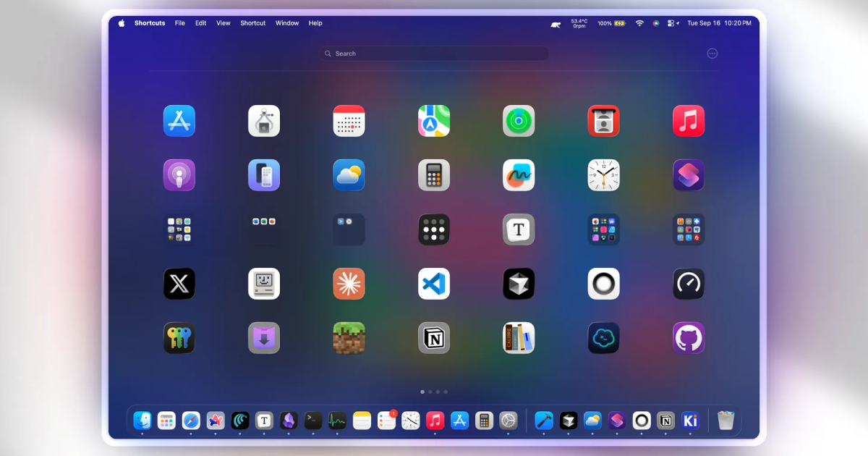Launch the GitHub Desktop app
The width and height of the screenshot is (868, 456).
[x=688, y=338]
